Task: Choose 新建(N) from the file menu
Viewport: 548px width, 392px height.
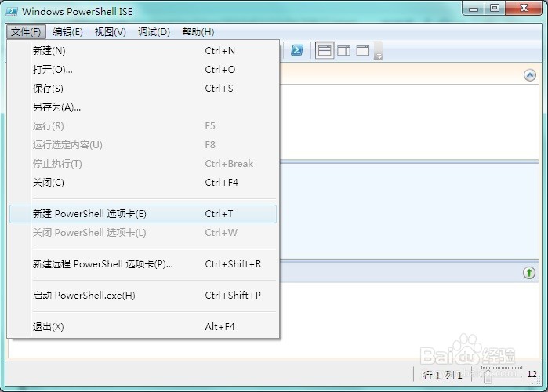Action: [143, 51]
